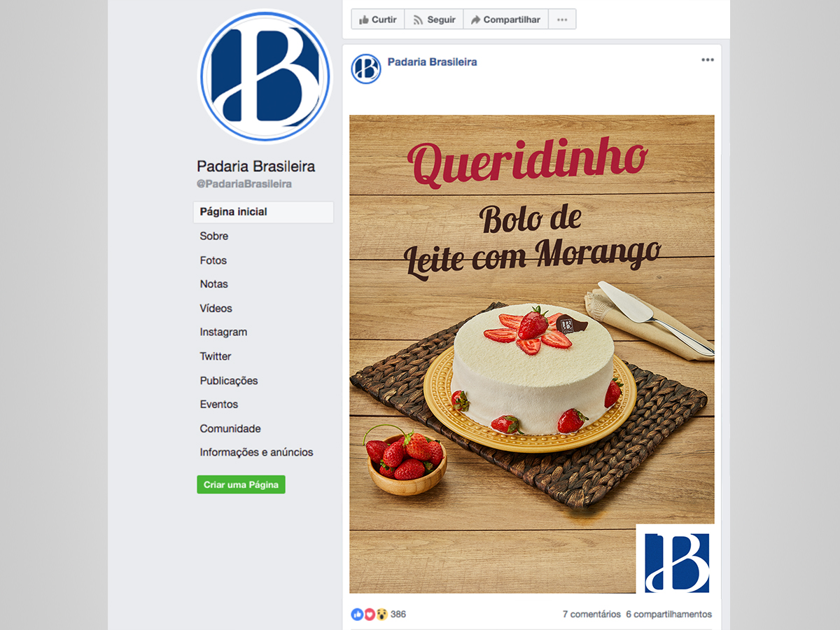The image size is (840, 630).
Task: Click the large Padaria Brasileira profile picture
Action: point(265,76)
